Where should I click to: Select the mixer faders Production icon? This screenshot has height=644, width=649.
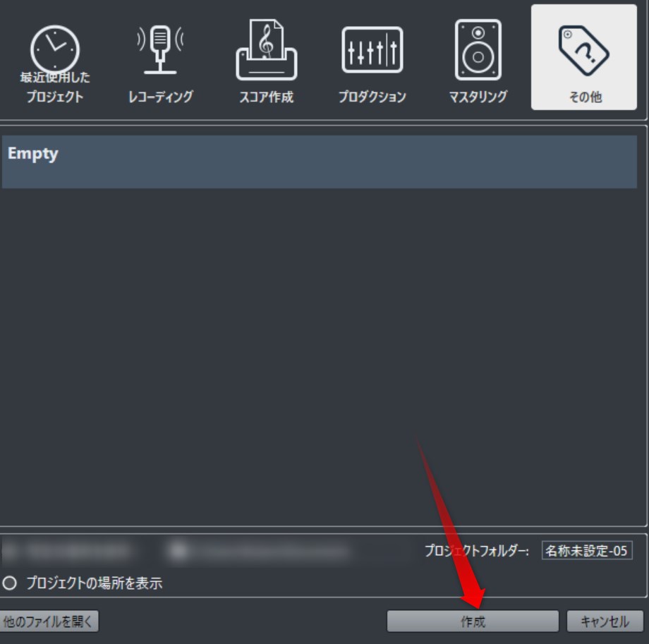pos(372,49)
